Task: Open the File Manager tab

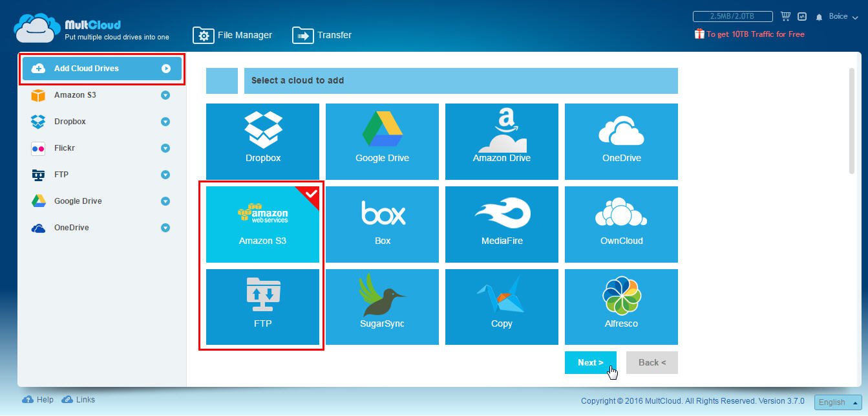Action: 233,35
